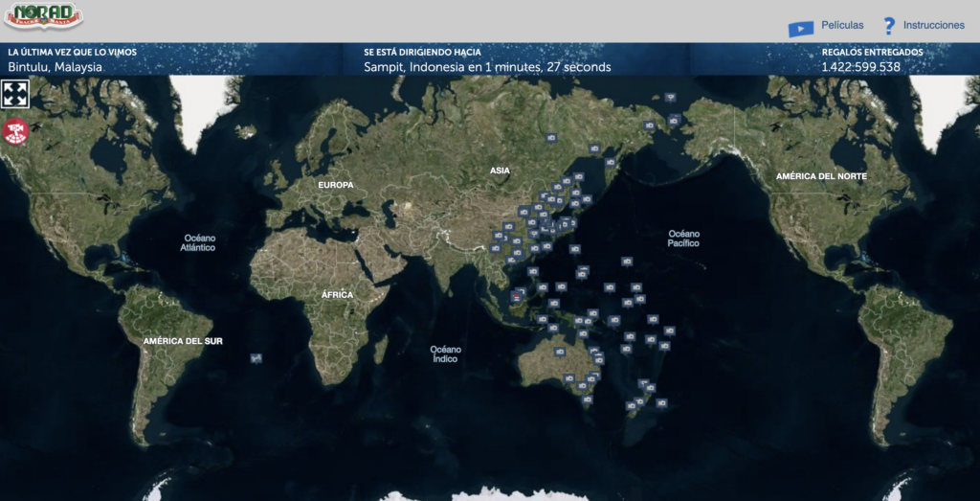Image resolution: width=980 pixels, height=501 pixels.
Task: Select the AMÉRICA DEL NORTE map label
Action: (821, 177)
